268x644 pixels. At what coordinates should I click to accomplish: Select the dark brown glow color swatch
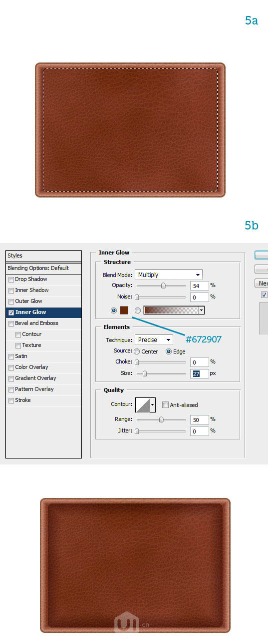coord(124,310)
